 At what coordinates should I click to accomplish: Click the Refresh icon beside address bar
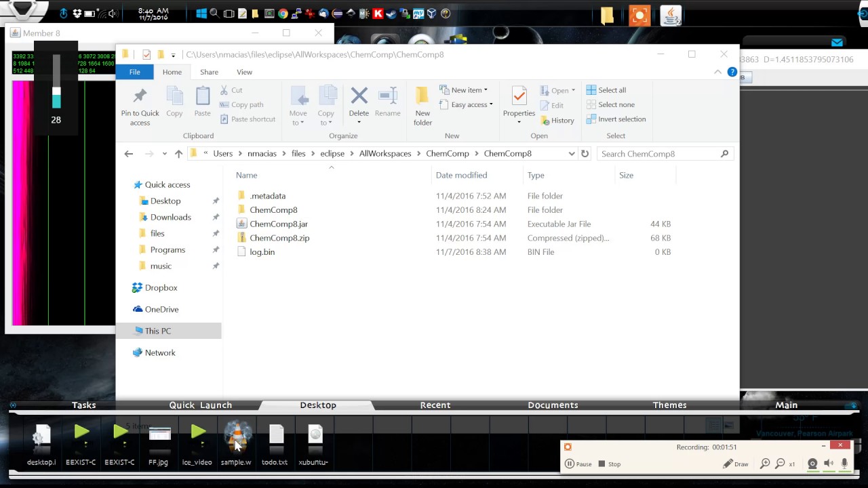[x=585, y=154]
